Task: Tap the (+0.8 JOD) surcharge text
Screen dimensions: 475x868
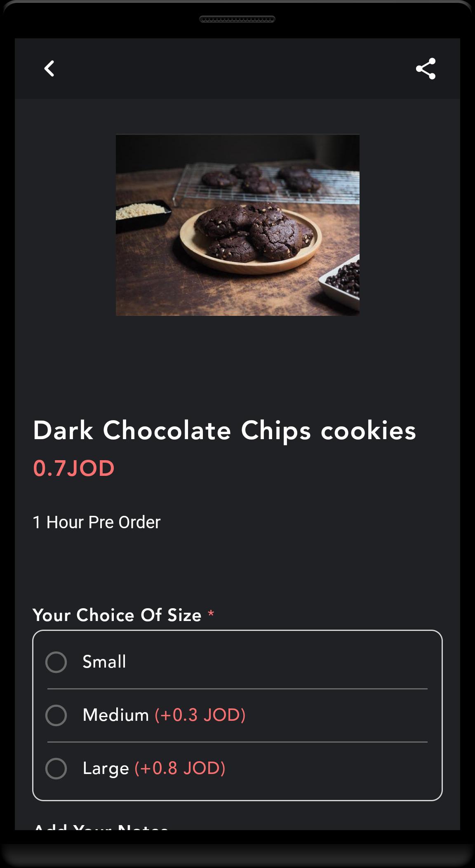Action: click(180, 768)
